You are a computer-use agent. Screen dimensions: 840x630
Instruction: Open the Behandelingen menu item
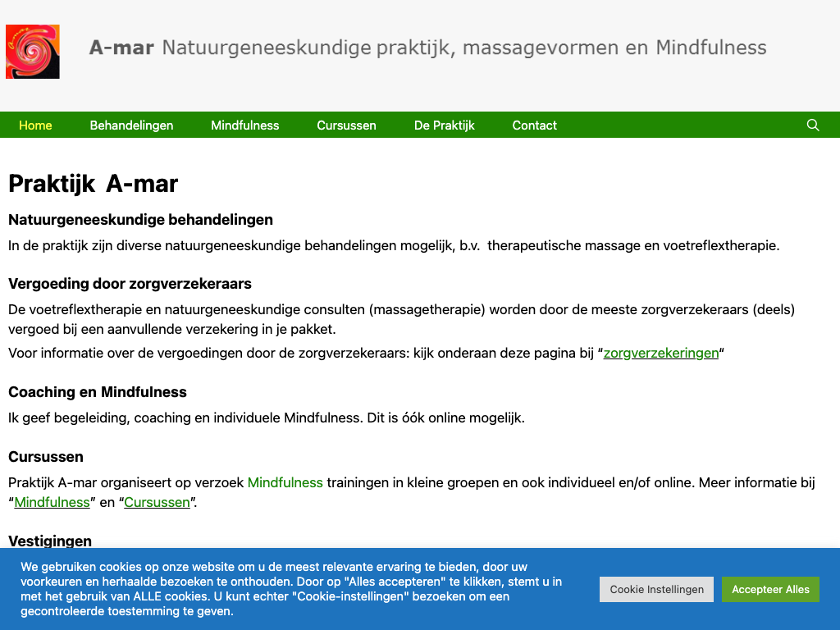[x=131, y=126]
